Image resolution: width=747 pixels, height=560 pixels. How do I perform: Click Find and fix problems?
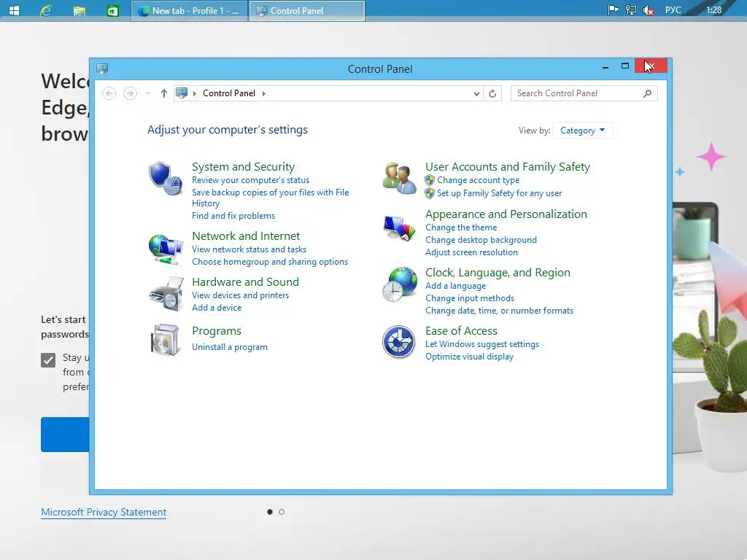pos(233,216)
